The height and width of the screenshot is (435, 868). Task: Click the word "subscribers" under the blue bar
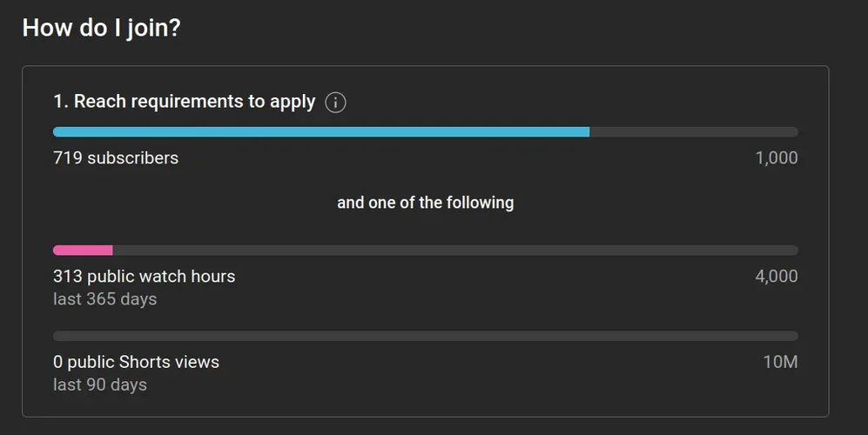point(132,157)
